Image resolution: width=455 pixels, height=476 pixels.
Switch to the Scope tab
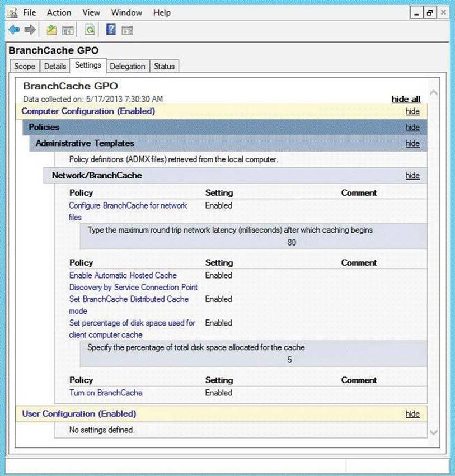(x=25, y=66)
